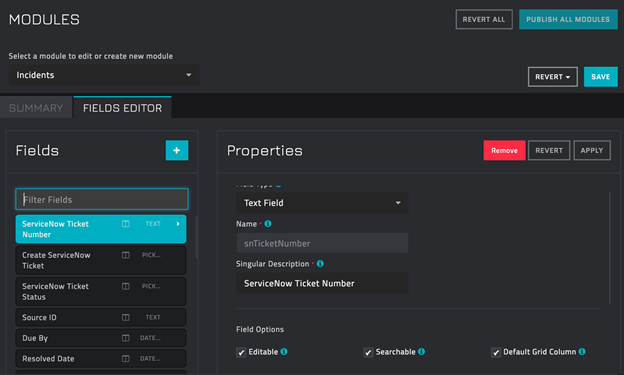Screen dimensions: 624x375
Task: Focus the Filter Fields input
Action: click(x=102, y=199)
